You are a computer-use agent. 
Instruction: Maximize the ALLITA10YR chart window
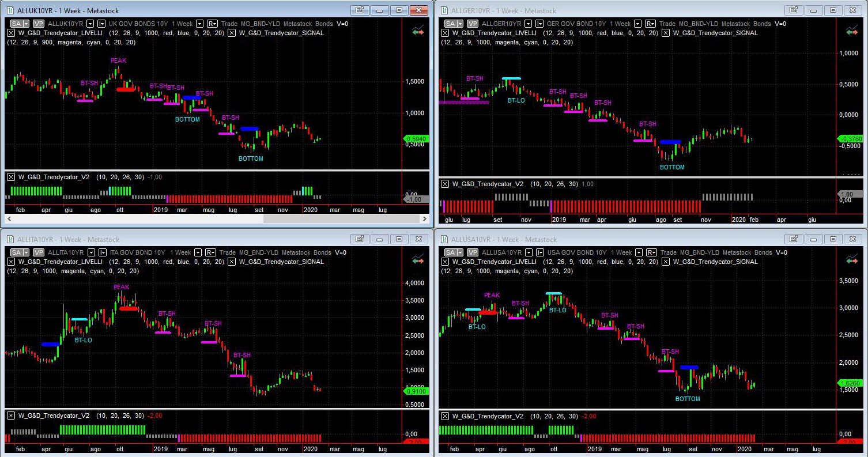point(398,239)
